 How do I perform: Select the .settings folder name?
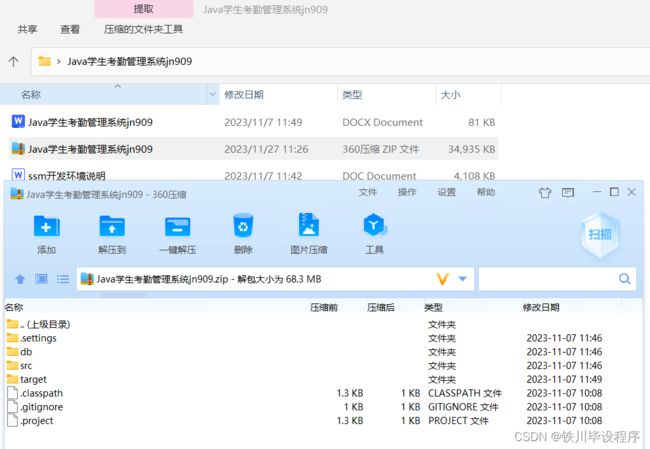(x=39, y=338)
